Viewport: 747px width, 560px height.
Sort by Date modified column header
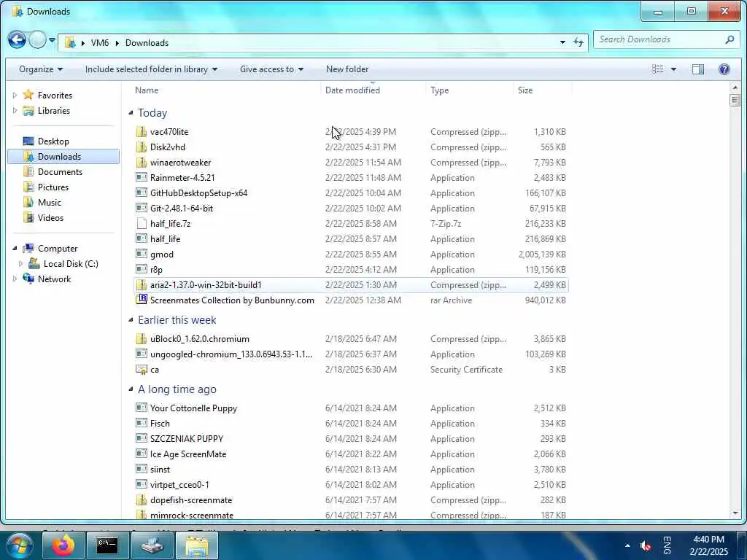click(x=352, y=90)
